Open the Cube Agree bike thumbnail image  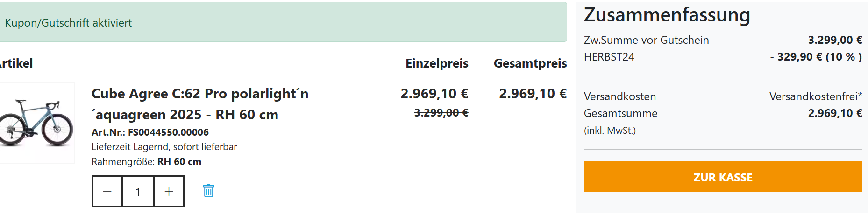click(x=36, y=123)
